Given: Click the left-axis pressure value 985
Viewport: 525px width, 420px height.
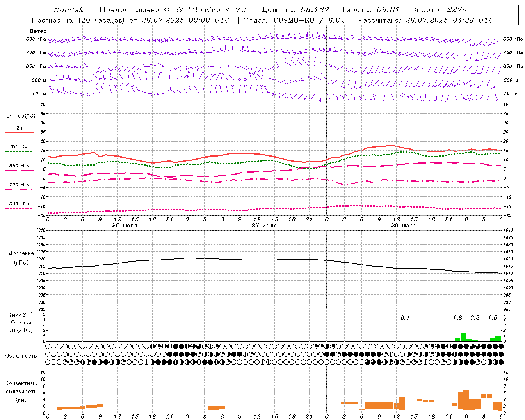Looking at the screenshot, I should tap(42, 309).
